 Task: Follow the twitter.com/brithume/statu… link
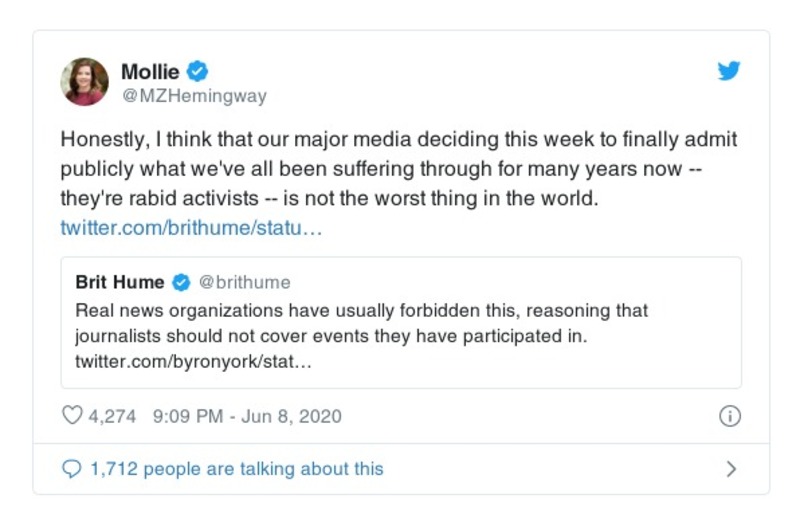(191, 227)
